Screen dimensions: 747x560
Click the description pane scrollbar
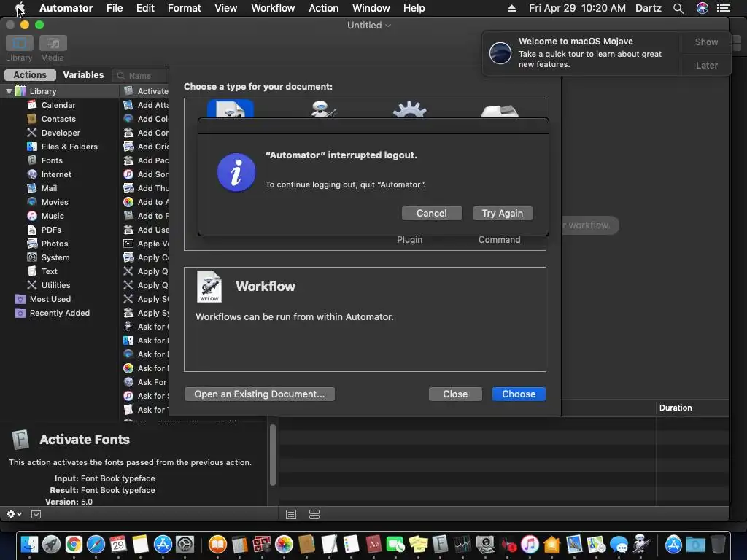pyautogui.click(x=273, y=455)
